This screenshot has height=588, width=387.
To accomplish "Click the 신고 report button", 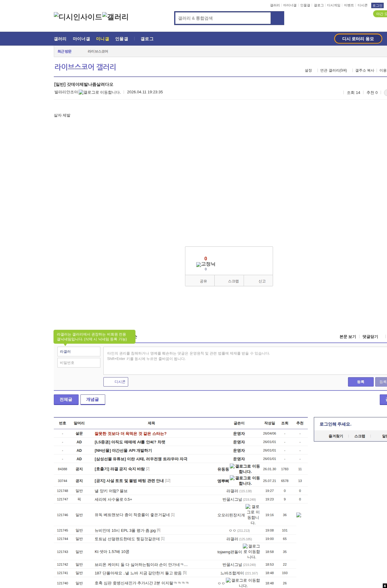I will point(262,281).
